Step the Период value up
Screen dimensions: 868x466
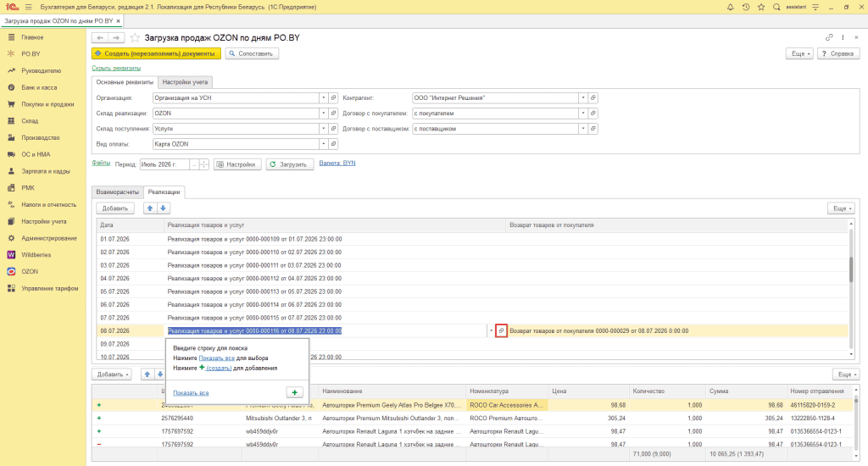pos(203,162)
